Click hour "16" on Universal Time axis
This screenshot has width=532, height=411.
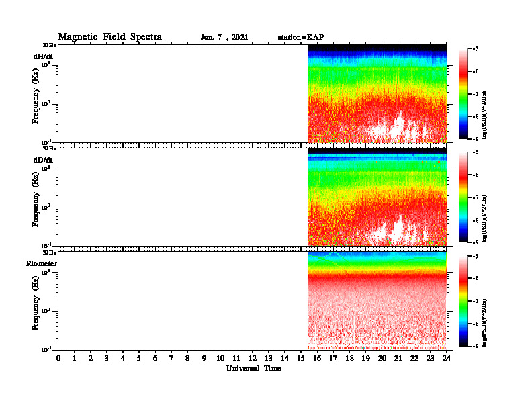317,359
